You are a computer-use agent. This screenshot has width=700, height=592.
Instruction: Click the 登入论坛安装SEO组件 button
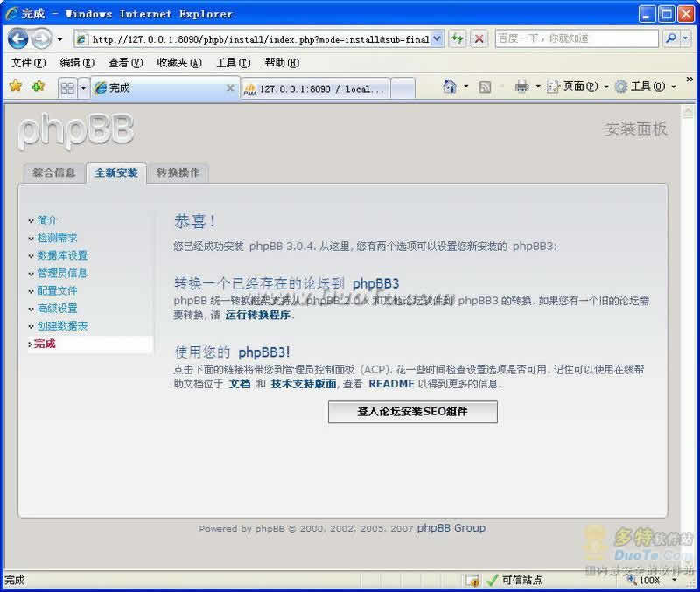412,411
